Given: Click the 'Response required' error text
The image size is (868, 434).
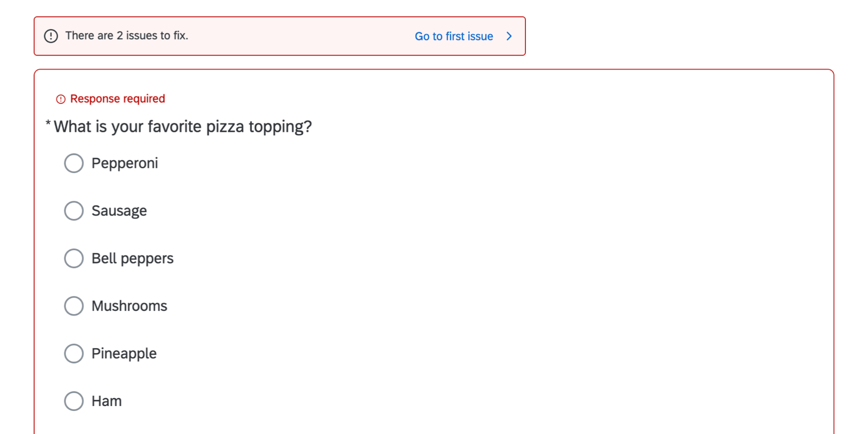Looking at the screenshot, I should point(117,99).
